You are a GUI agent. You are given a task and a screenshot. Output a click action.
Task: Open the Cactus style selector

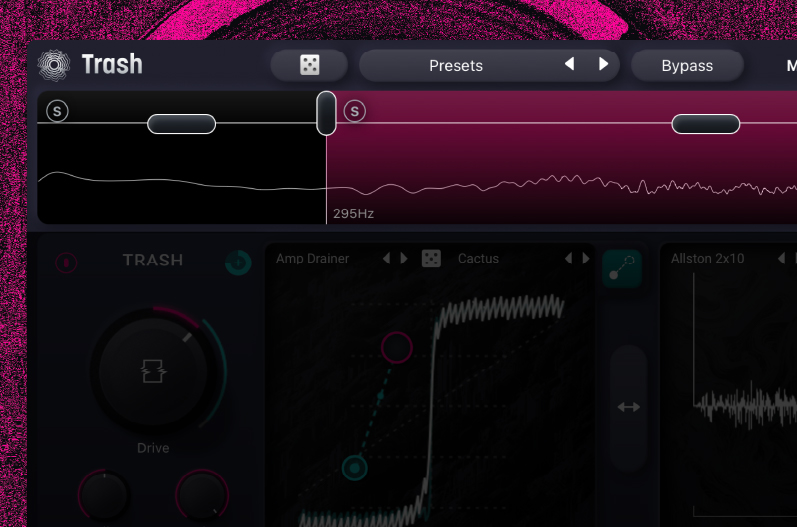coord(478,259)
